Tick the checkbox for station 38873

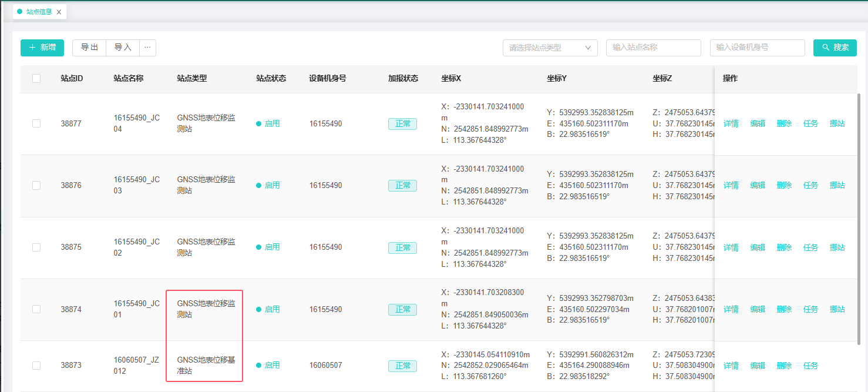[36, 366]
